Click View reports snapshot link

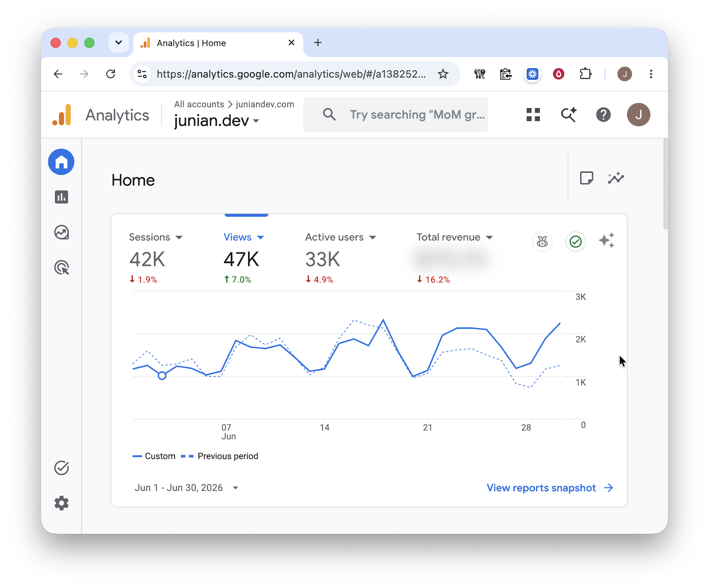click(x=550, y=488)
